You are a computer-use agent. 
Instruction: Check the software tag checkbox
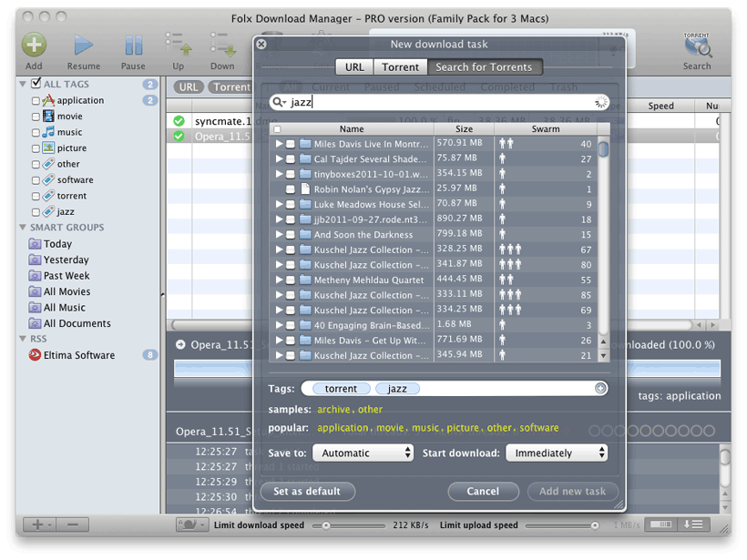tap(36, 180)
